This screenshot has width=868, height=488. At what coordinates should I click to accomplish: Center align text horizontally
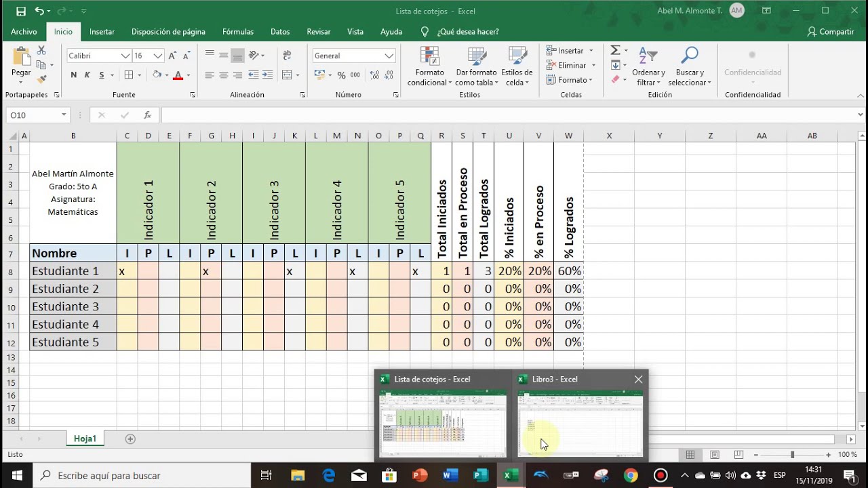point(224,75)
